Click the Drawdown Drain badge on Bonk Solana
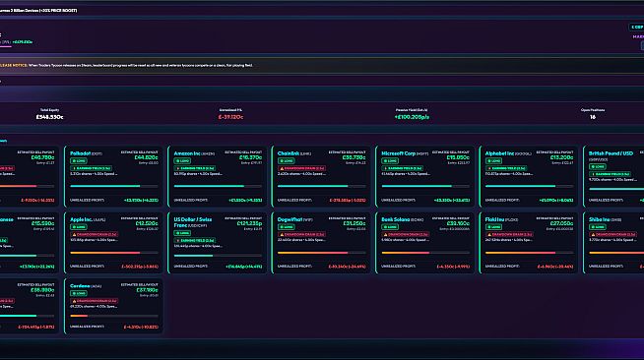The image size is (644, 360). click(x=406, y=234)
